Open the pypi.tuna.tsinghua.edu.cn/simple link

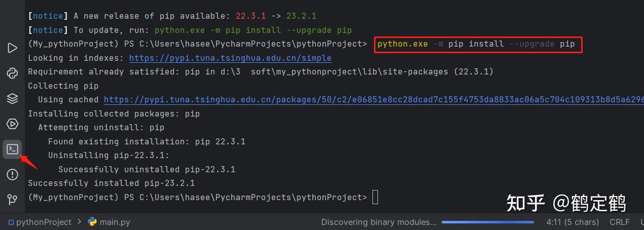231,58
